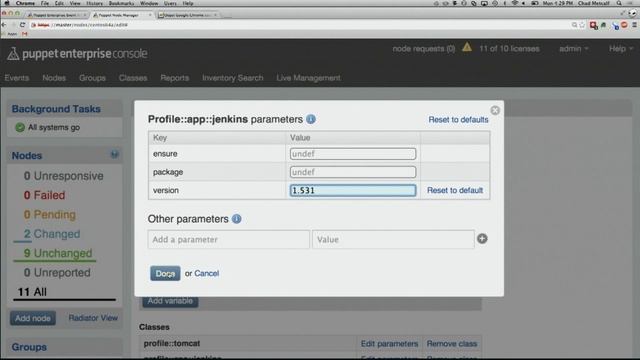640x360 pixels.
Task: Click the Cancel link
Action: click(x=207, y=273)
